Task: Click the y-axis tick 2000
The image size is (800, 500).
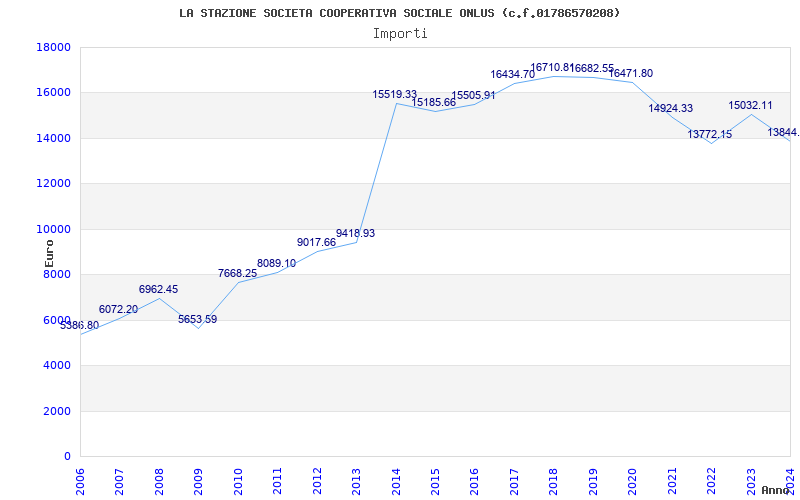Action: (57, 411)
